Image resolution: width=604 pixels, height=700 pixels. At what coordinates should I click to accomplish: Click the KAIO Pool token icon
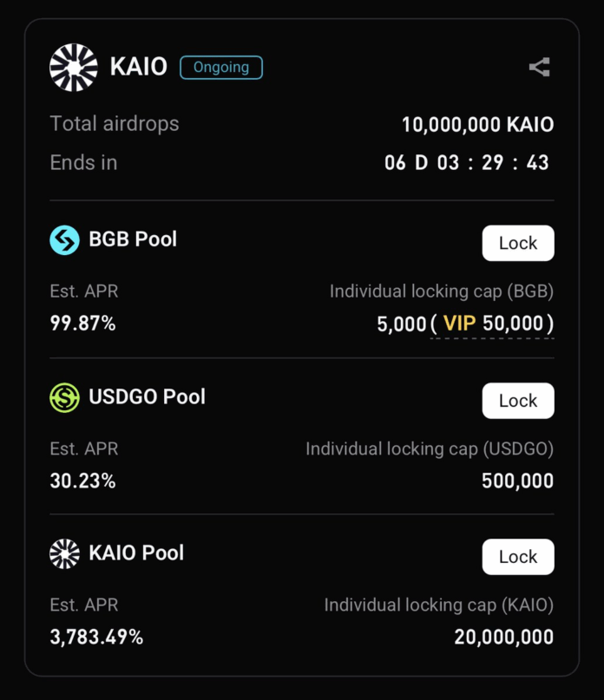[65, 553]
